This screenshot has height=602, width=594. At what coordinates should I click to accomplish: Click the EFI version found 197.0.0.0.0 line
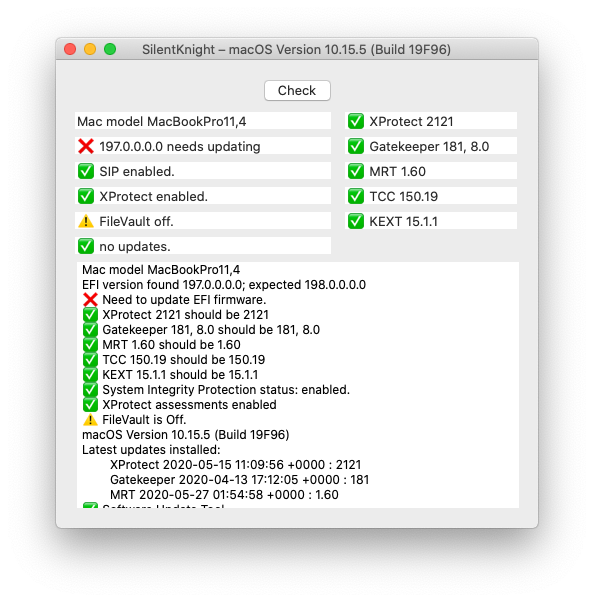tap(224, 285)
